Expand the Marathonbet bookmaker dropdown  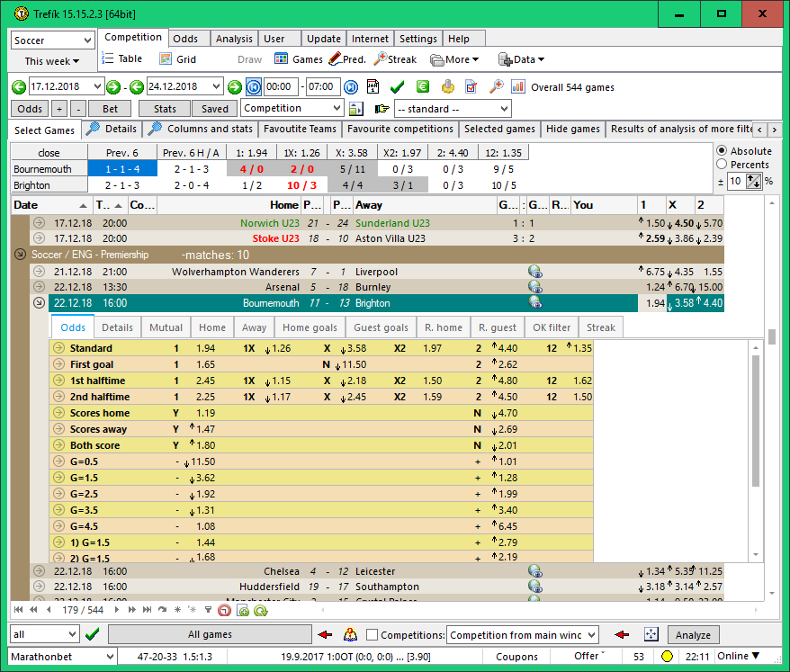click(x=109, y=657)
